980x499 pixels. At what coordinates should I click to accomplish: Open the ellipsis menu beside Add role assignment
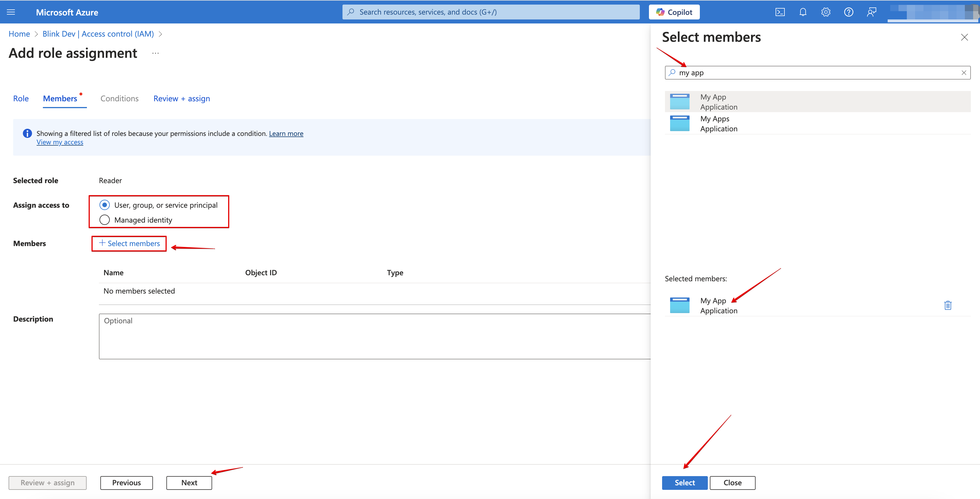(155, 53)
